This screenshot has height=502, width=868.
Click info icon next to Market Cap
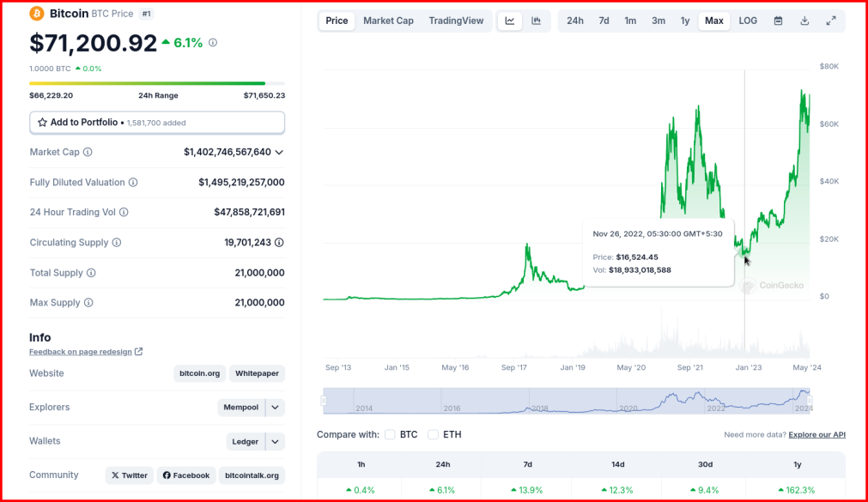click(88, 152)
